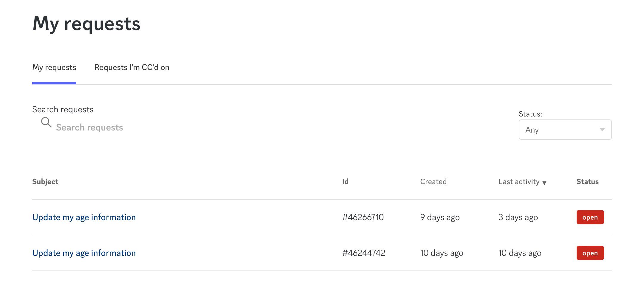Click the Last activity sort arrow icon

coord(544,183)
